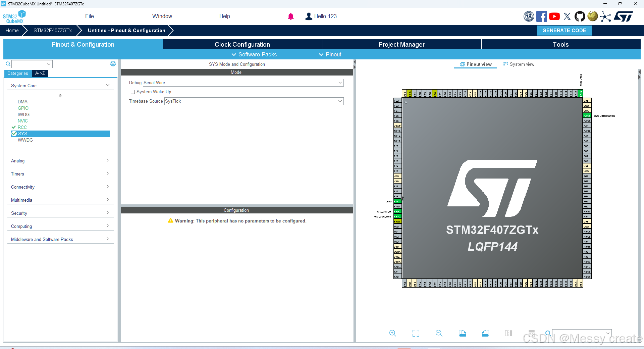Rotate chip view counterclockwise
This screenshot has height=349, width=644.
pyautogui.click(x=485, y=333)
